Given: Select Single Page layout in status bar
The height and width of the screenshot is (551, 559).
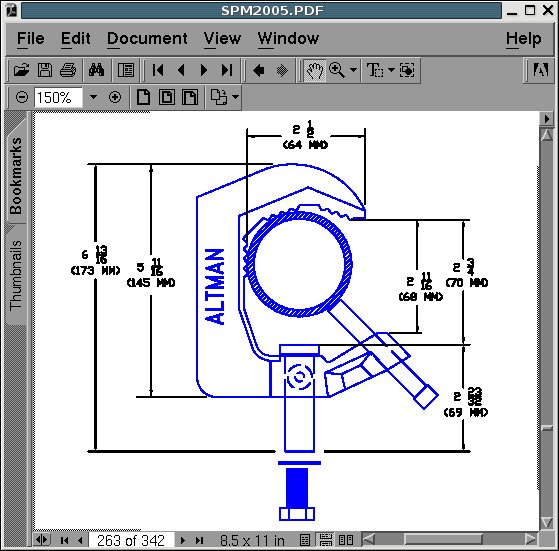Looking at the screenshot, I should click(x=304, y=540).
